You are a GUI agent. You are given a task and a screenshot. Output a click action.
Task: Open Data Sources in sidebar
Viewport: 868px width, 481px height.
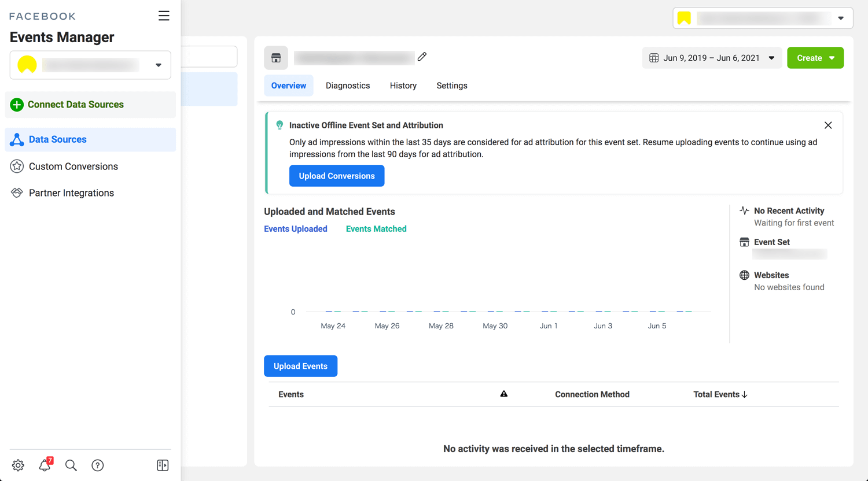click(x=90, y=139)
